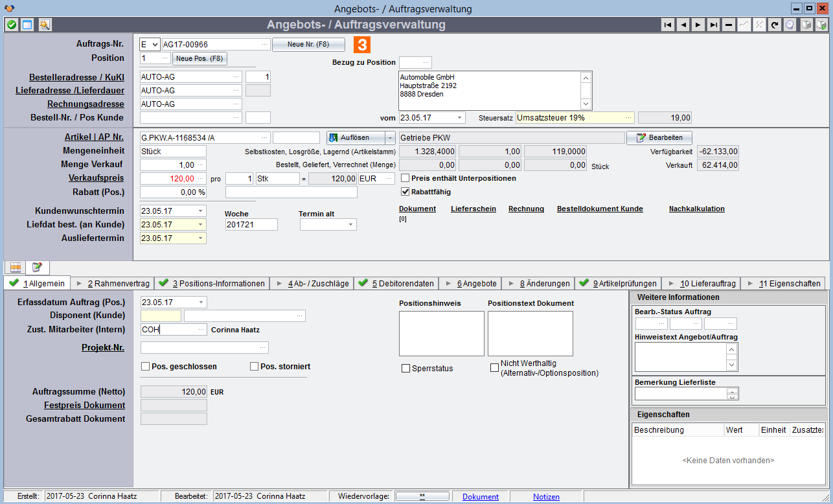
Task: Open lookup dots in Zust. Mitarbeiter field
Action: click(x=201, y=329)
